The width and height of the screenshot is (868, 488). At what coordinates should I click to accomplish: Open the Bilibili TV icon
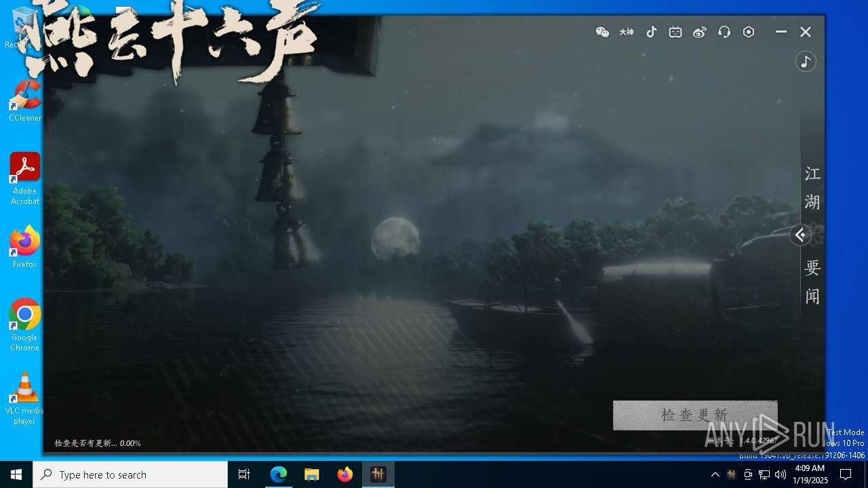[x=675, y=32]
